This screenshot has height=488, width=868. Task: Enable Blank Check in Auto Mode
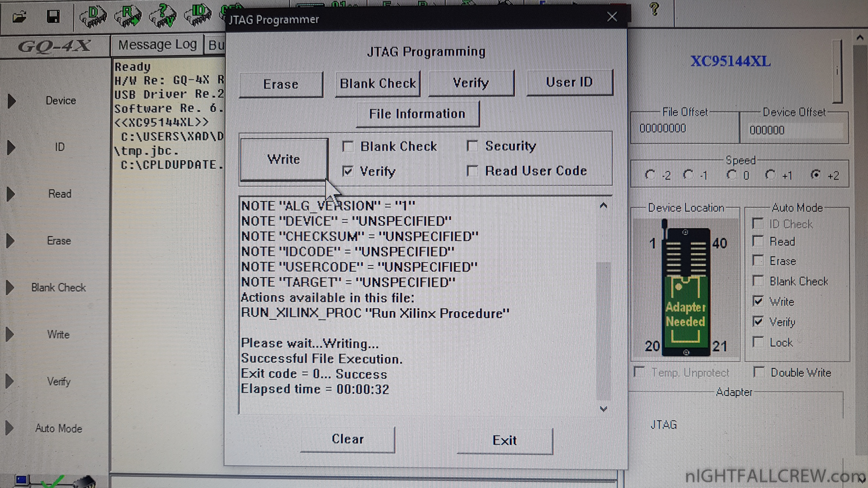[x=758, y=280]
